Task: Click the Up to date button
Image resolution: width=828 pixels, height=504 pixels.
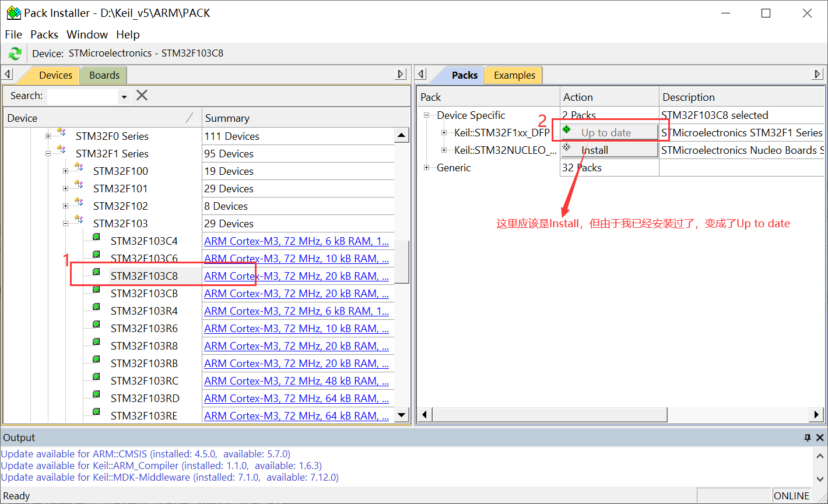Action: pos(609,133)
